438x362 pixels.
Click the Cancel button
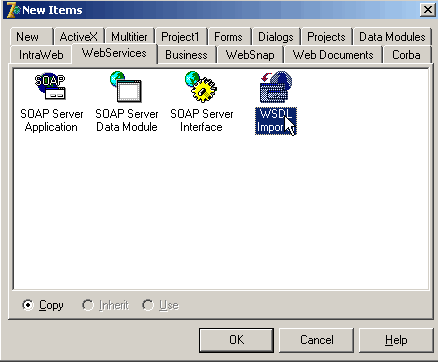point(316,340)
